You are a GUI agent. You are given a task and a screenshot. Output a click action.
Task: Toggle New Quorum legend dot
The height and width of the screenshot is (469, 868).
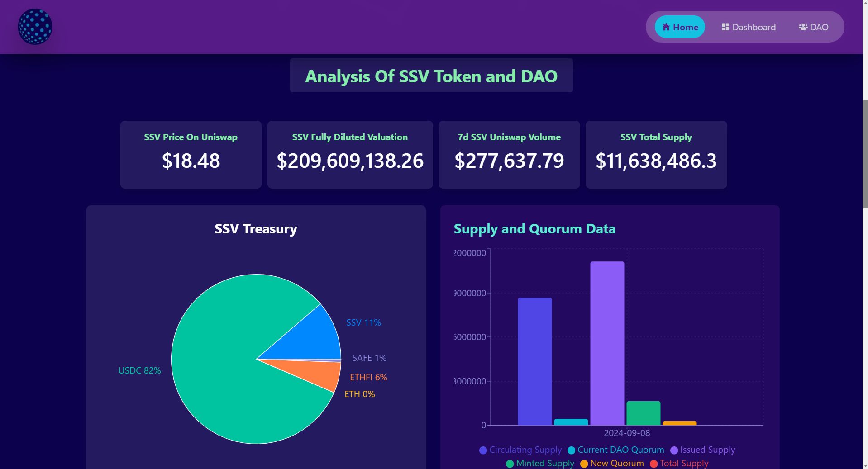584,464
